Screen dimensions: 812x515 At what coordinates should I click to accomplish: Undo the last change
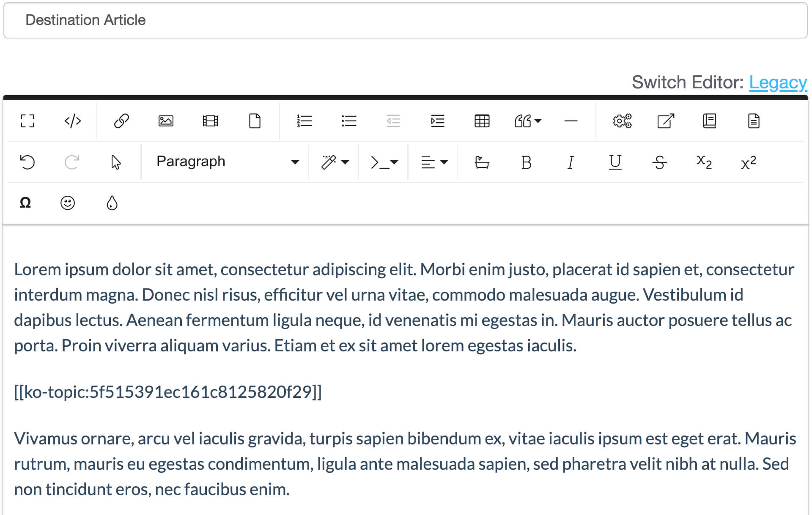coord(27,162)
